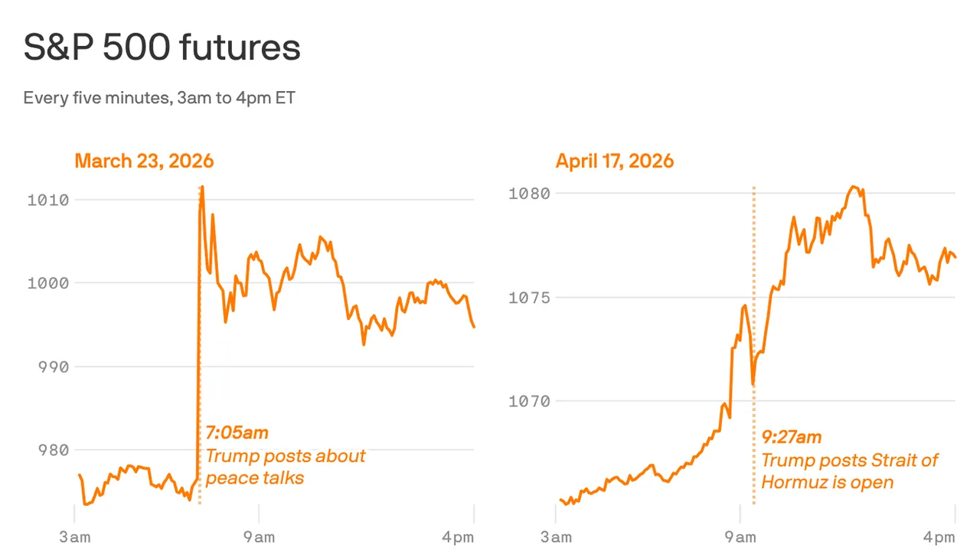Click the 3am tick on March chart

[75, 537]
